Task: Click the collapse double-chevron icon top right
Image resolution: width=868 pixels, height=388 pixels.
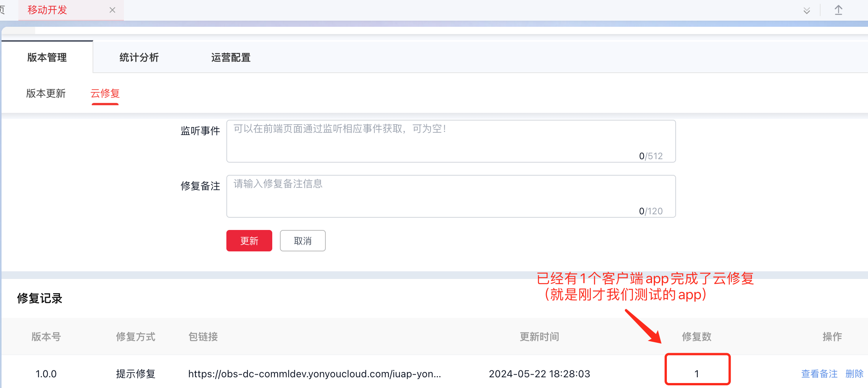Action: click(x=807, y=10)
